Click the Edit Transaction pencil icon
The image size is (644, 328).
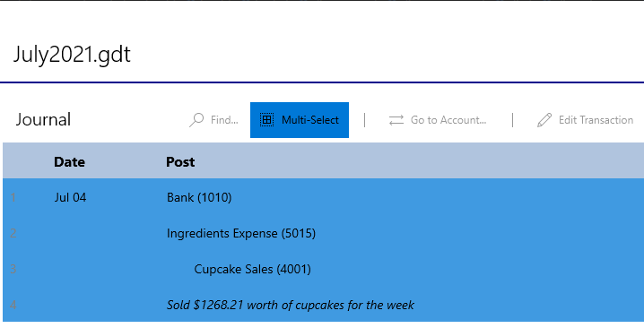[544, 120]
